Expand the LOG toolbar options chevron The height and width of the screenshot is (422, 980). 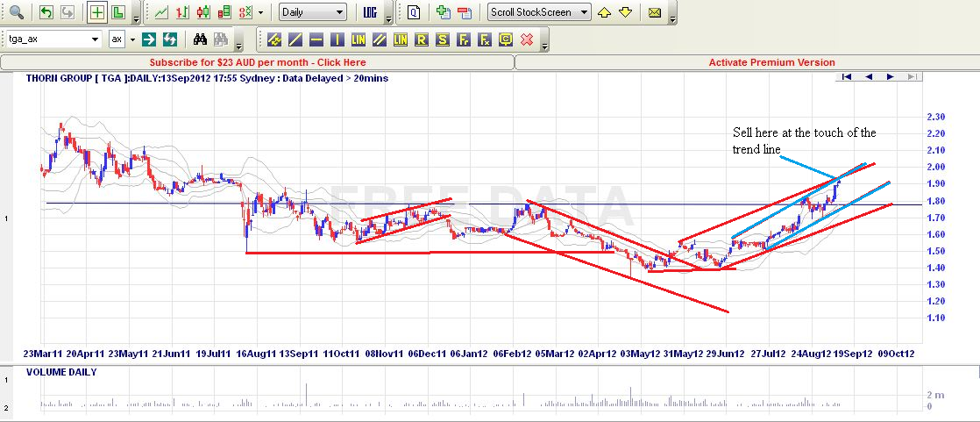(x=388, y=18)
